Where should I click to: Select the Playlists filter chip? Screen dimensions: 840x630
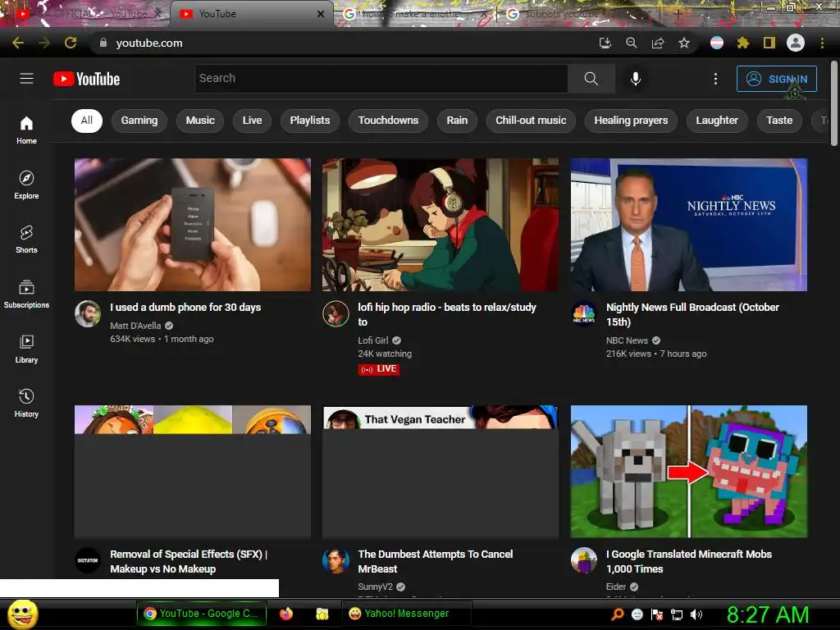tap(310, 121)
